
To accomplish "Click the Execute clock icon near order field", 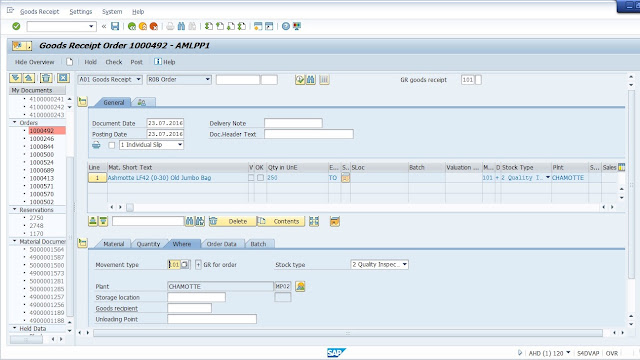I will (x=300, y=80).
